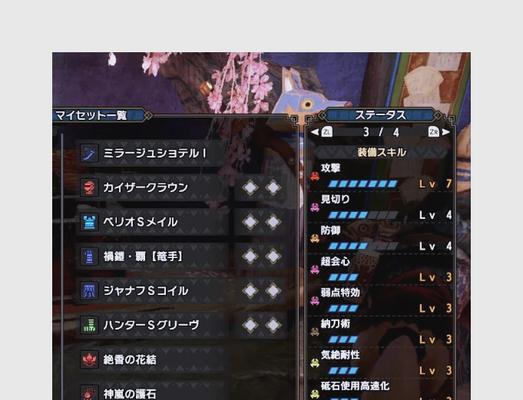Click the 見切り skill level bar
The image size is (523, 400).
point(363,215)
